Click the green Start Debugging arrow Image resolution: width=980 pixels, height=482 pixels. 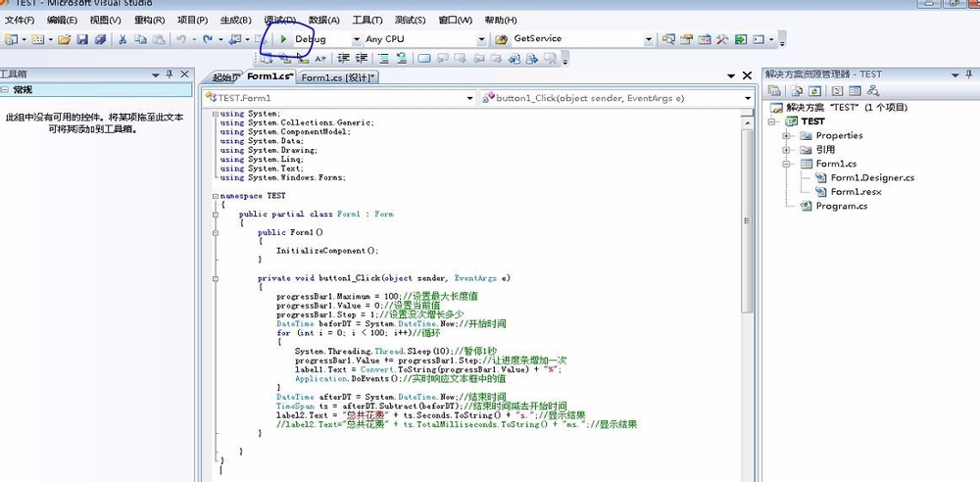[283, 39]
